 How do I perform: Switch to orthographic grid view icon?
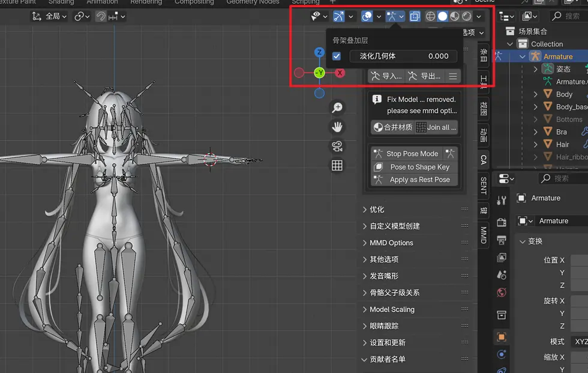[337, 165]
